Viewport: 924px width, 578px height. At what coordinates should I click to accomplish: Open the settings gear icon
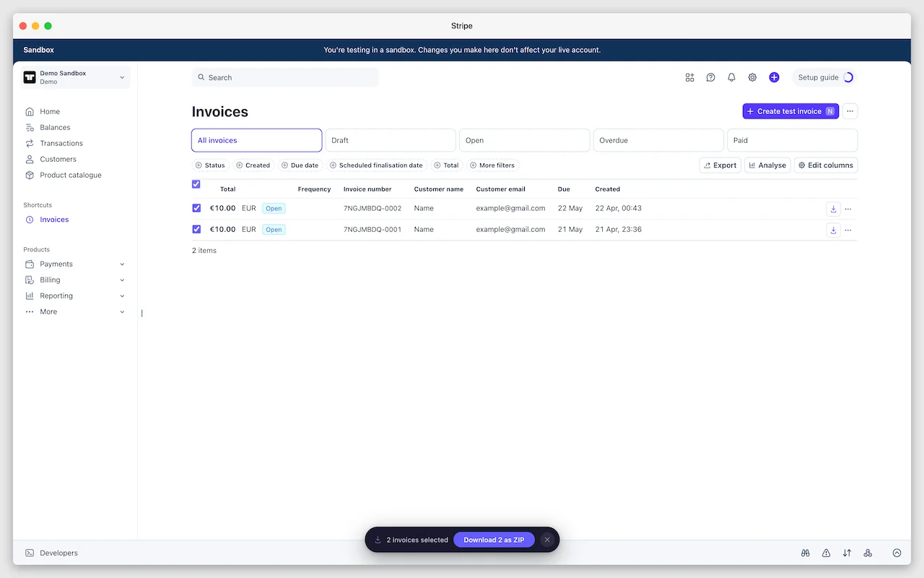point(752,77)
